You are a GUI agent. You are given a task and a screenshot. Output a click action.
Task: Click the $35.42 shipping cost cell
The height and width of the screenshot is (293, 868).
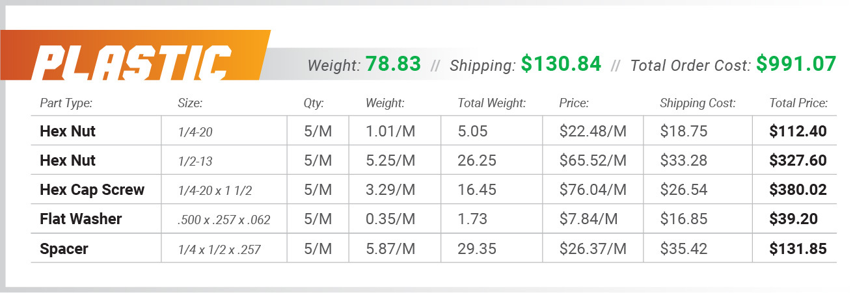[683, 248]
